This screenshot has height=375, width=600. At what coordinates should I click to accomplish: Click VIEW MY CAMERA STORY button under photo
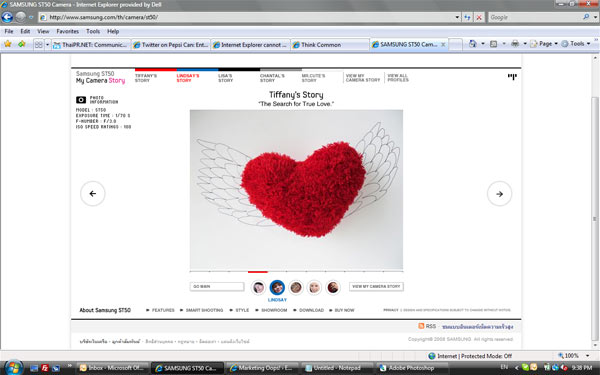376,287
